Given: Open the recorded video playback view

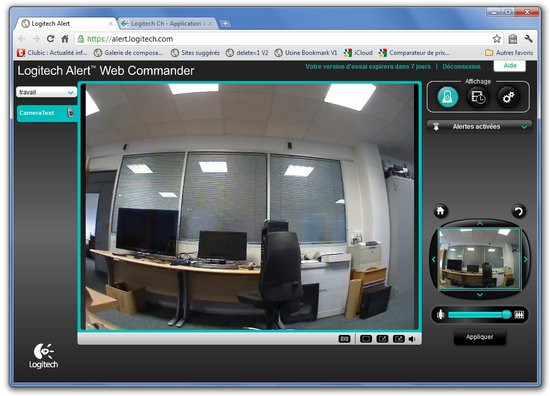Looking at the screenshot, I should tap(478, 97).
